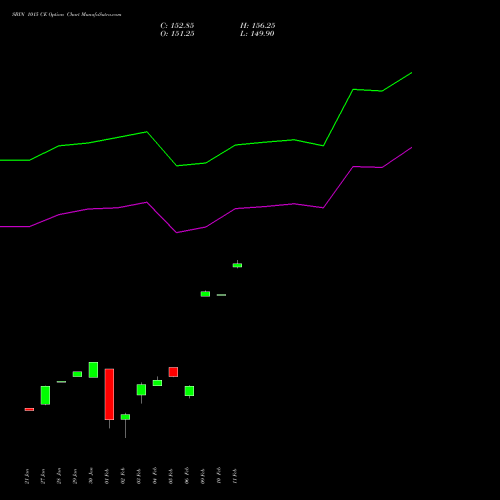The image size is (500, 500).
Task: Select the 02 Feb candle with long wick
Action: pos(125,417)
